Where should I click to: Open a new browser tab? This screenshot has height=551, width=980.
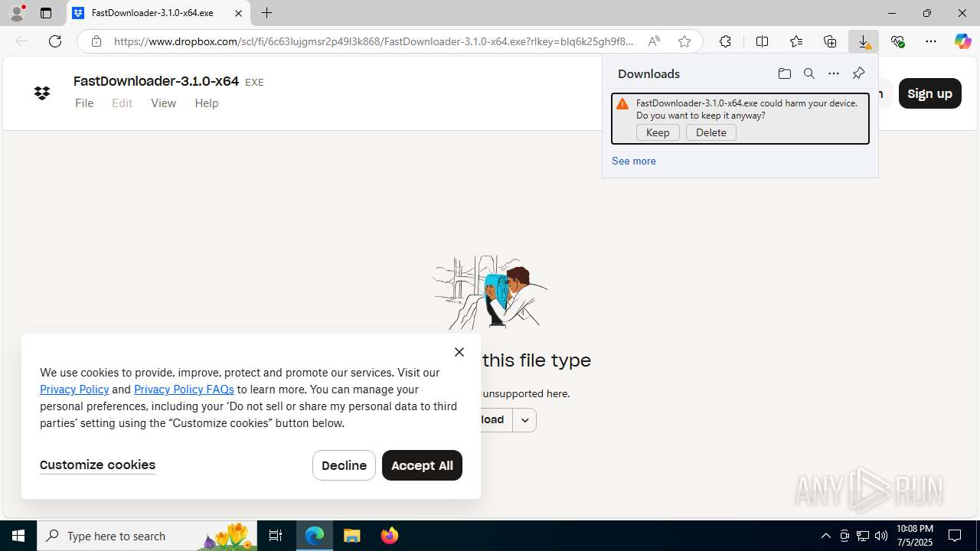point(266,13)
